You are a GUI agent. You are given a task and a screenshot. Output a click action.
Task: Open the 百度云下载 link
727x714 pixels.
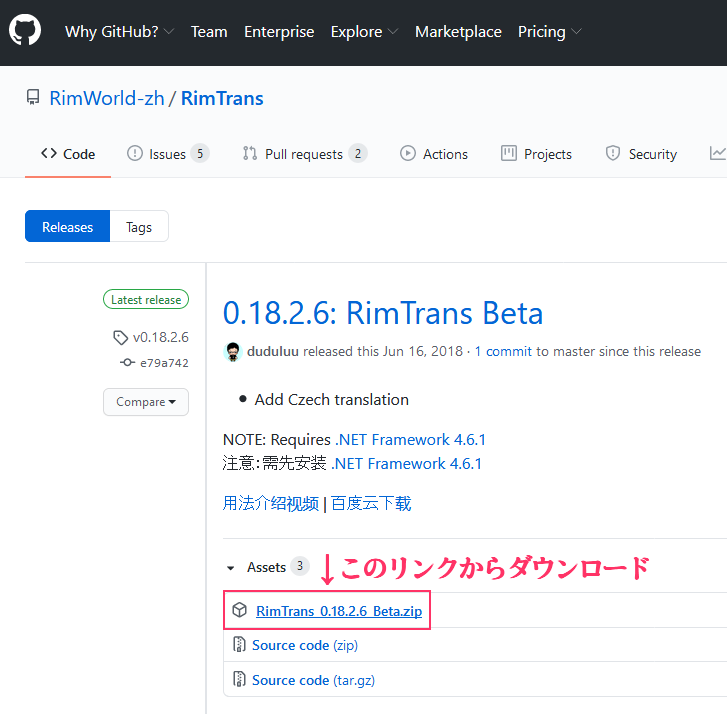click(x=371, y=504)
